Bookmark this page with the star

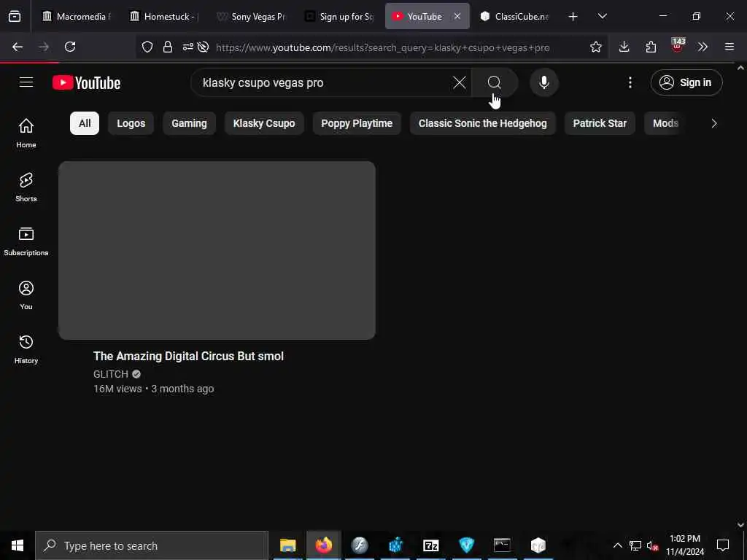tap(595, 47)
